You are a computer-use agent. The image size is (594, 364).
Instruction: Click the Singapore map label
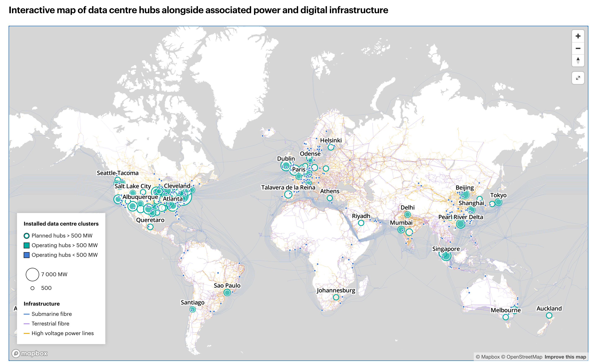(x=446, y=249)
